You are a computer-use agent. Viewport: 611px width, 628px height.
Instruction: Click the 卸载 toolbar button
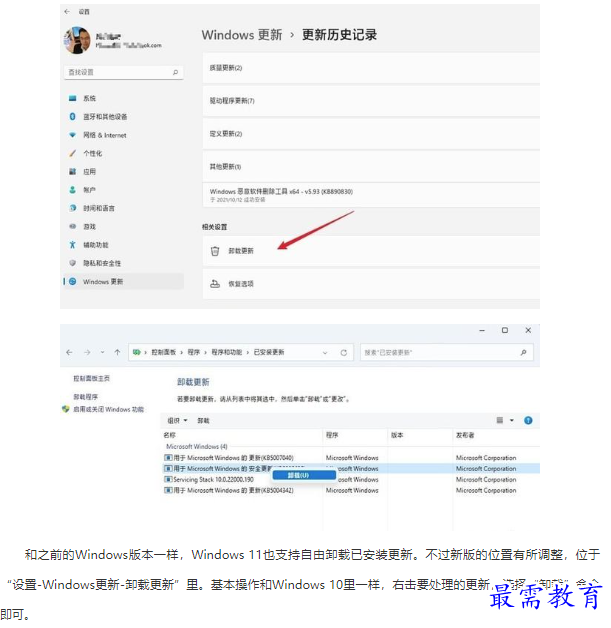point(203,421)
